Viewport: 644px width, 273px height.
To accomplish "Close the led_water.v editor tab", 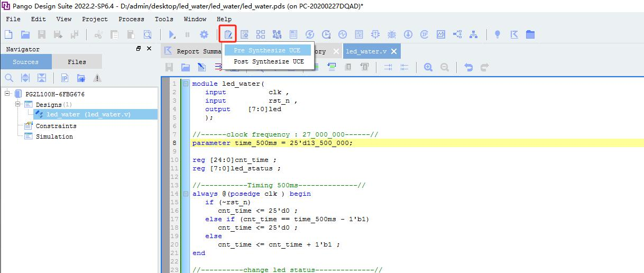I will 393,51.
